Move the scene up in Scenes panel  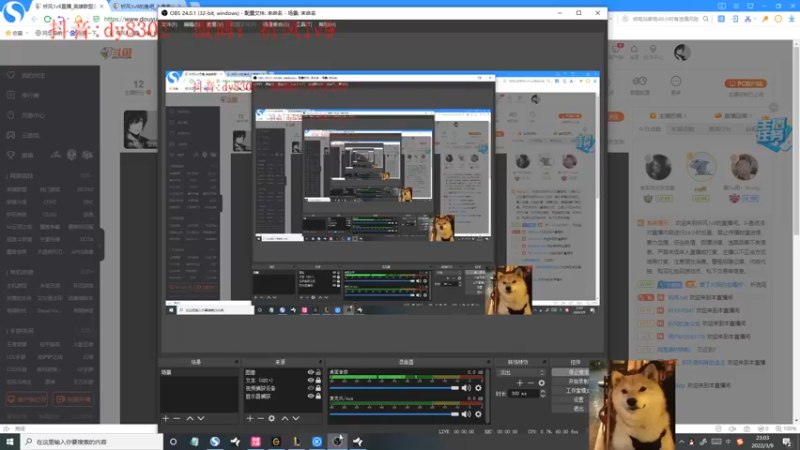[x=190, y=418]
